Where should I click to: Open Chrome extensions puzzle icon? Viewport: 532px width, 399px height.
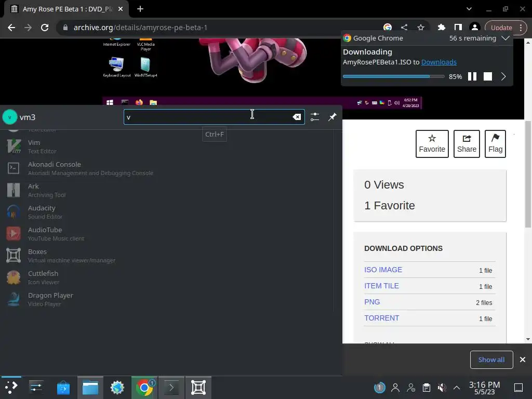[x=442, y=28]
